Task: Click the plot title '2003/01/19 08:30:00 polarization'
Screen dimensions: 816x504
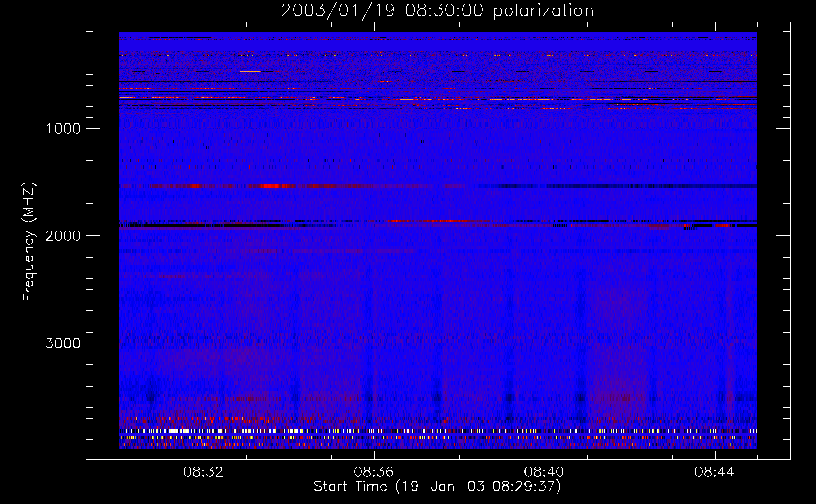Action: (x=437, y=11)
